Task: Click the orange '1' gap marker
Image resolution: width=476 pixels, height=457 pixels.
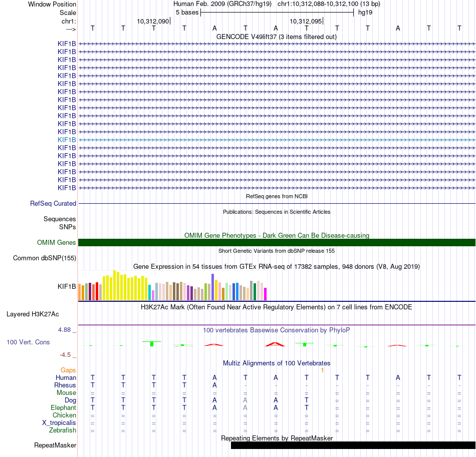Action: [x=322, y=370]
